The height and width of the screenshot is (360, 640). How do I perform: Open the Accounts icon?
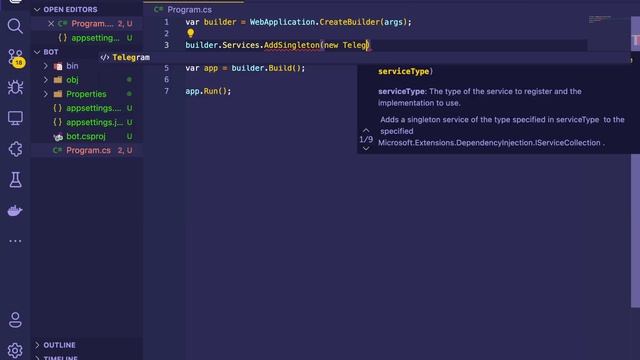coord(15,320)
